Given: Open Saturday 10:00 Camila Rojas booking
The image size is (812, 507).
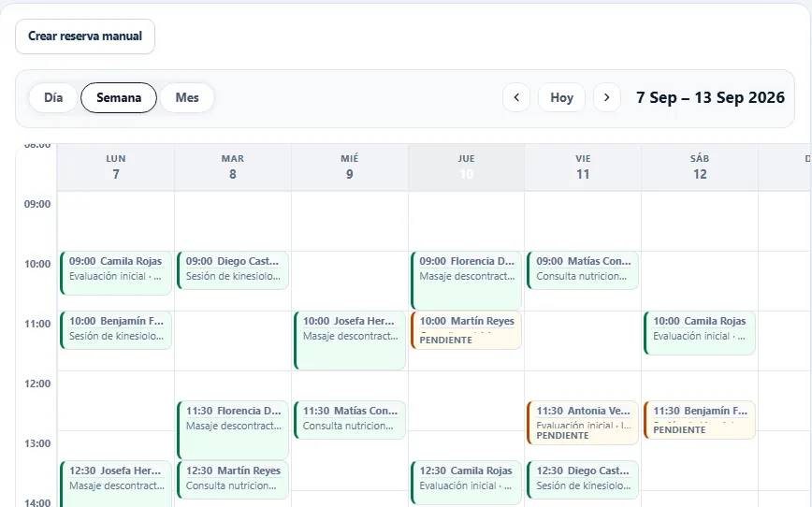Looking at the screenshot, I should tap(700, 333).
